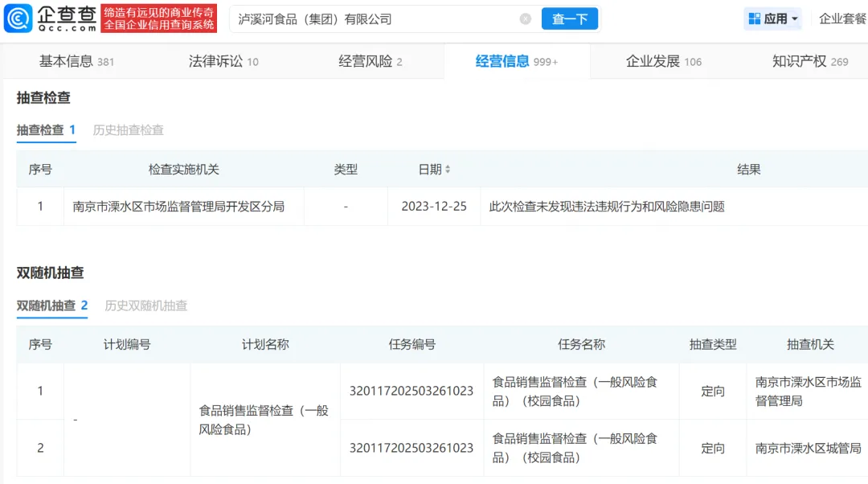
Task: Click 南京市溧水区城管局 agency cell
Action: pos(809,448)
